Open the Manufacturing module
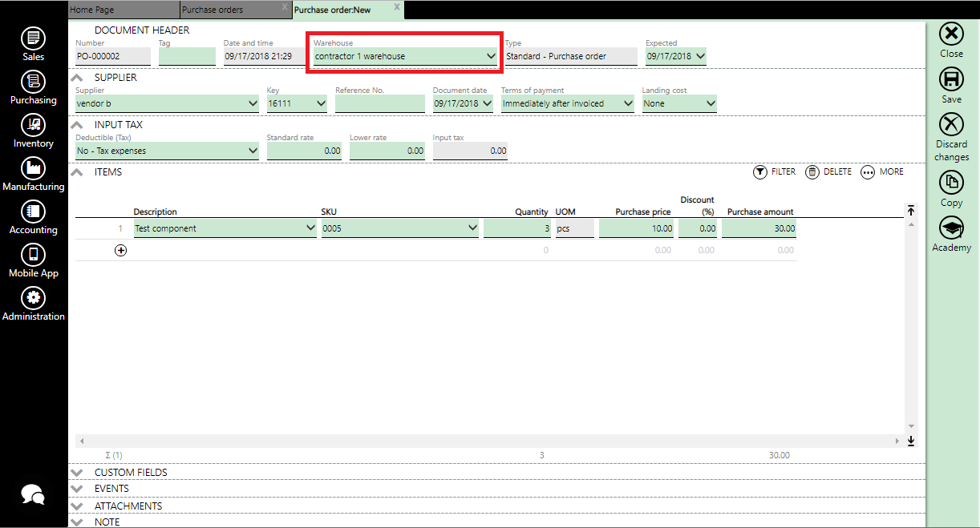This screenshot has height=528, width=980. (33, 167)
